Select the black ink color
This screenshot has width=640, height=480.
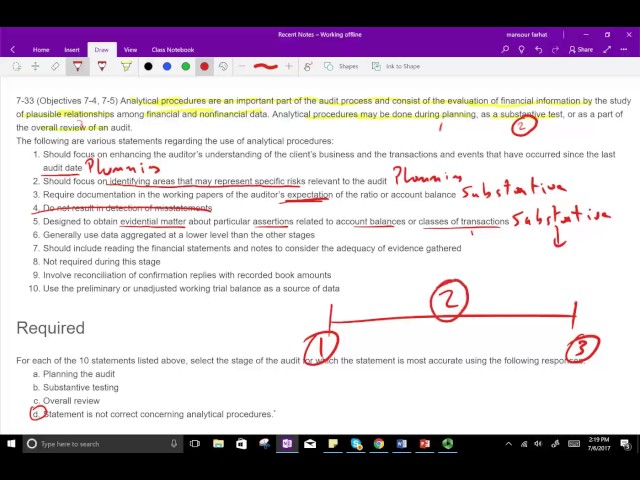coord(148,67)
